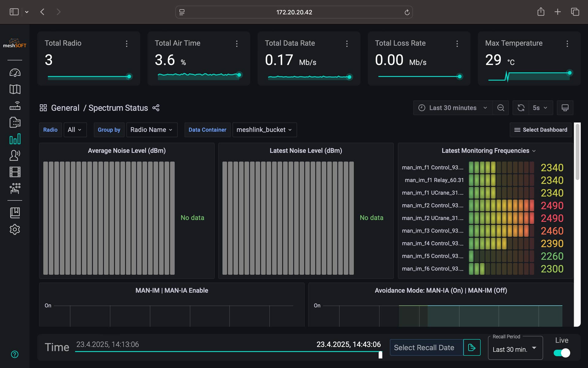588x368 pixels.
Task: Click the Select Recall Date field
Action: tap(426, 347)
